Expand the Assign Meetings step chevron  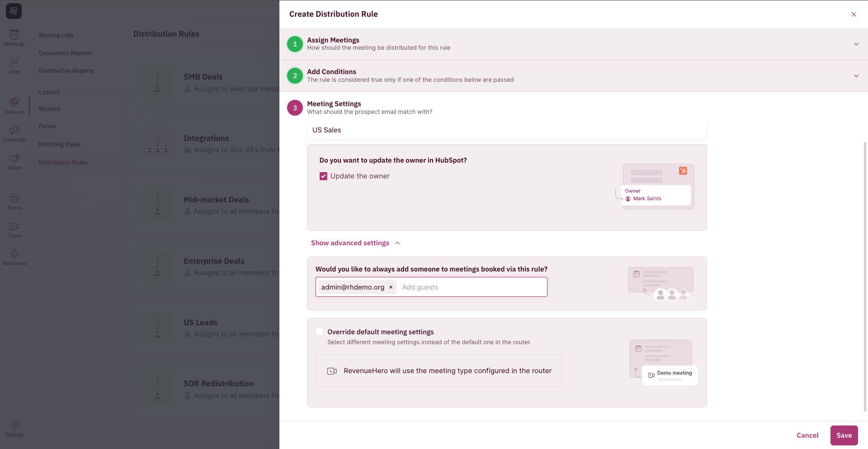(x=856, y=44)
